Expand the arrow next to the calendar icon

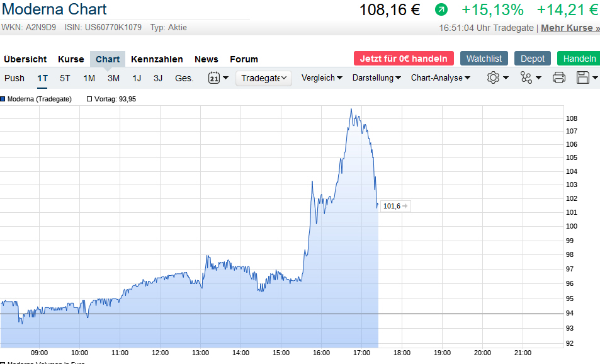[226, 77]
